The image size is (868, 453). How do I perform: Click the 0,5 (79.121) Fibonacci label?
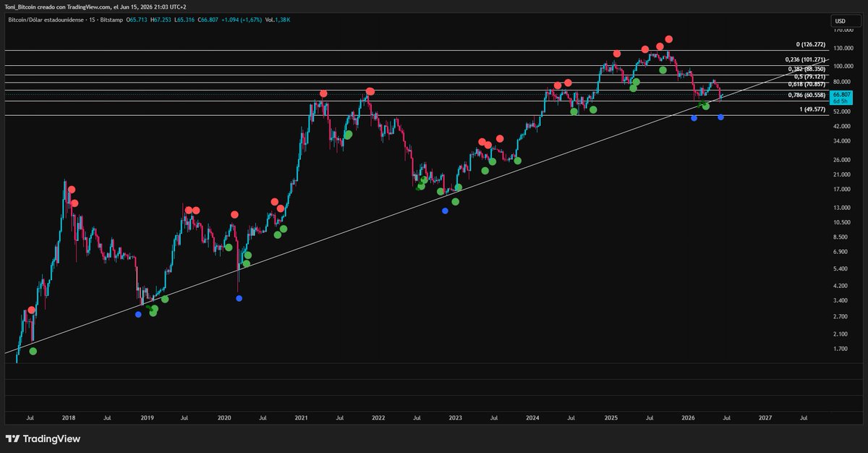(x=810, y=76)
